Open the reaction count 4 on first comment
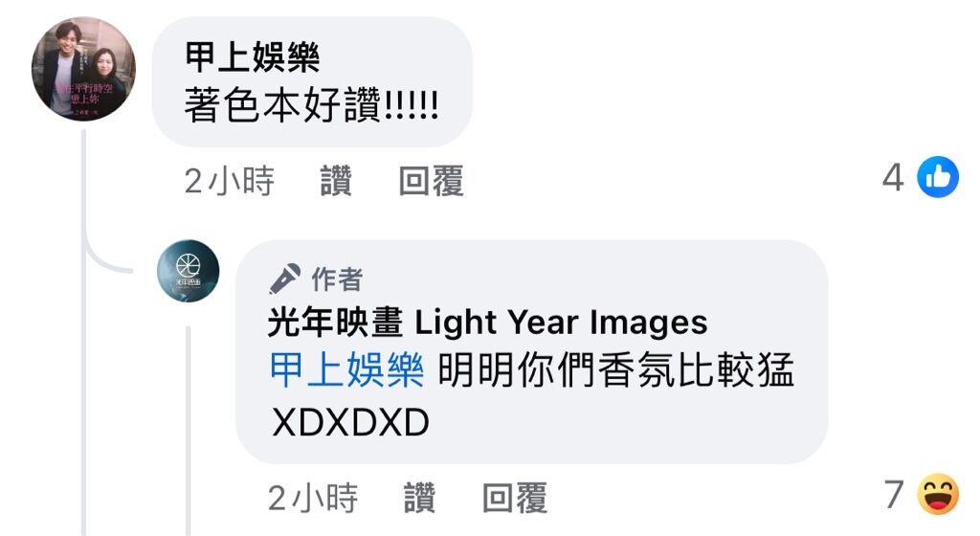The height and width of the screenshot is (536, 980). [x=893, y=177]
